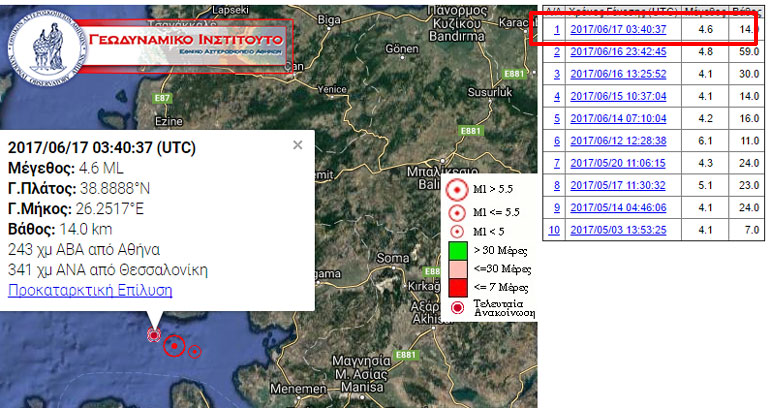Image resolution: width=770 pixels, height=408 pixels.
Task: Click the Yenice town label on map
Action: click(332, 89)
